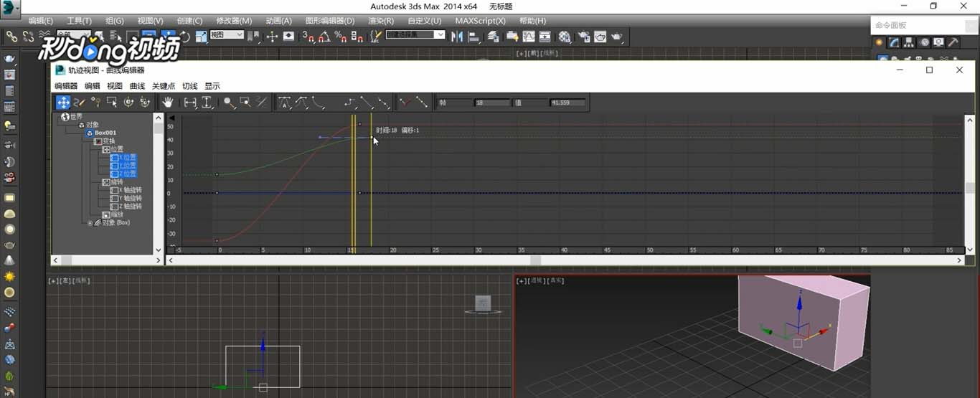Screen dimensions: 980x398
Task: Click Zoom Horizontal Extents icon
Action: (190, 103)
